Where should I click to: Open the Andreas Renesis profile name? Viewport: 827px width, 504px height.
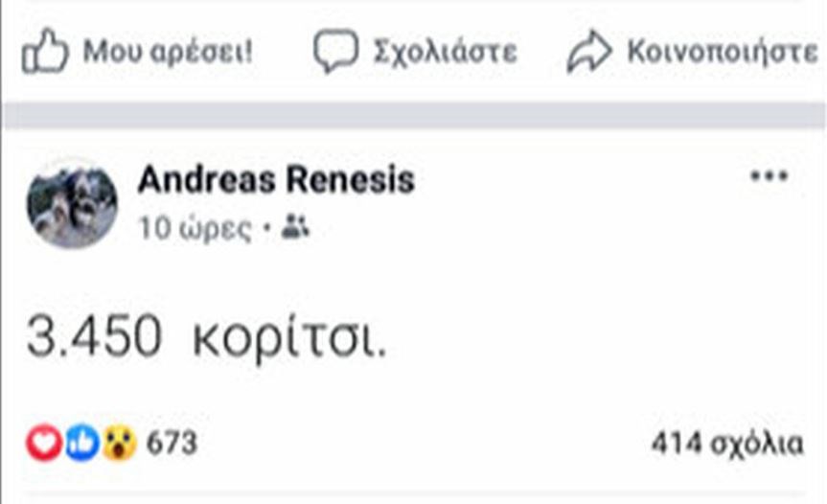[276, 180]
